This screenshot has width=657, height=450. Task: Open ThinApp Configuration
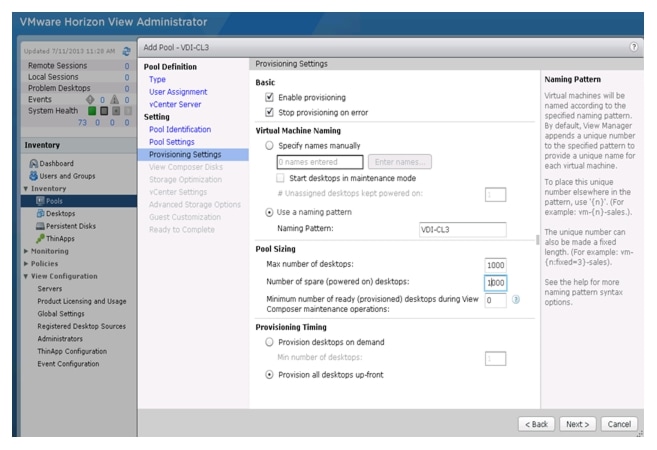pos(72,351)
